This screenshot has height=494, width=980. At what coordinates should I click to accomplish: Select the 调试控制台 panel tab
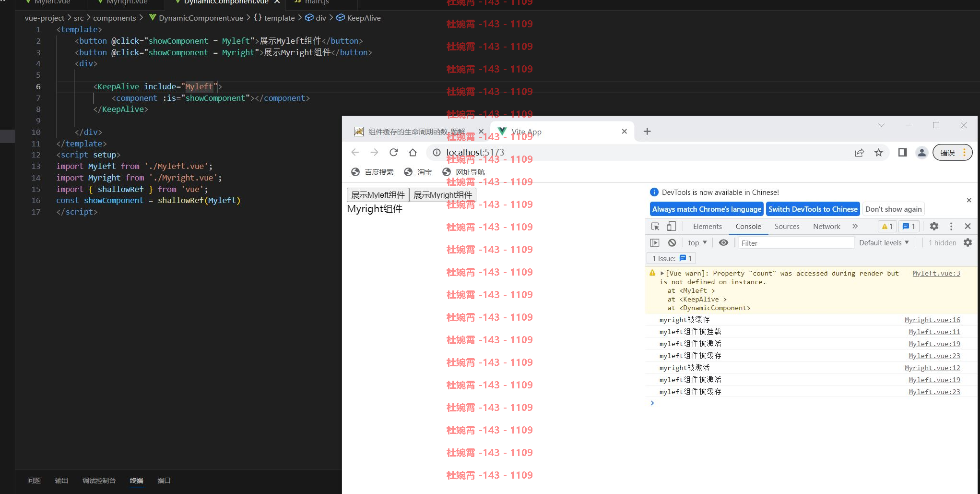click(x=99, y=481)
